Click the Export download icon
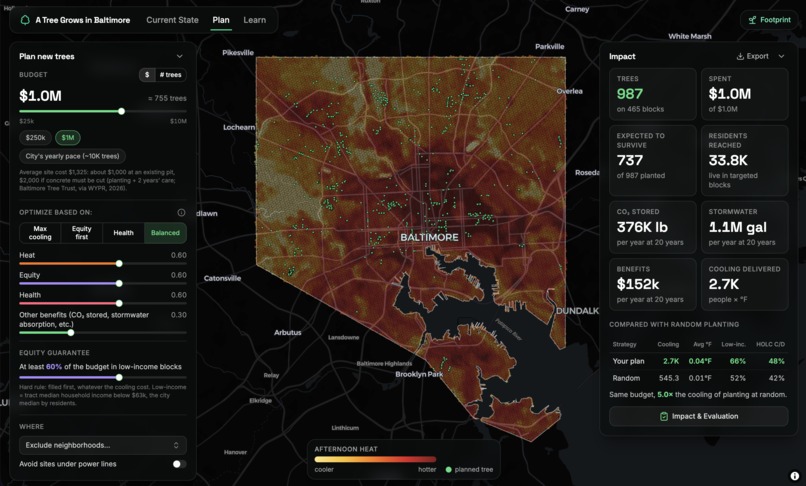806x486 pixels. (x=740, y=56)
